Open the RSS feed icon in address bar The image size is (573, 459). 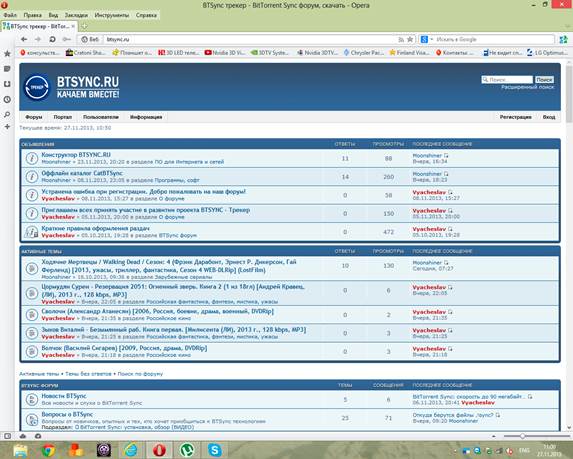coord(401,39)
